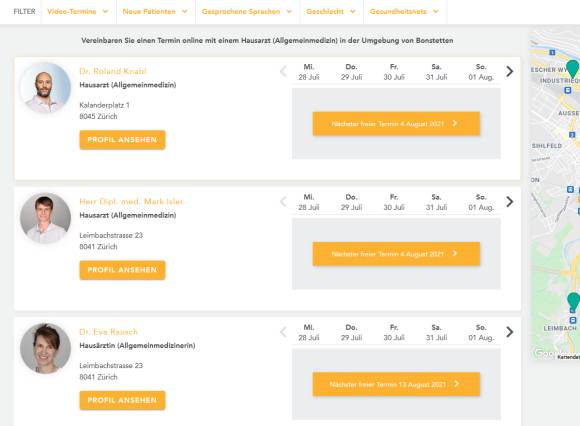580x426 pixels.
Task: Click the green map pin near Escher Wyss
Action: click(573, 68)
